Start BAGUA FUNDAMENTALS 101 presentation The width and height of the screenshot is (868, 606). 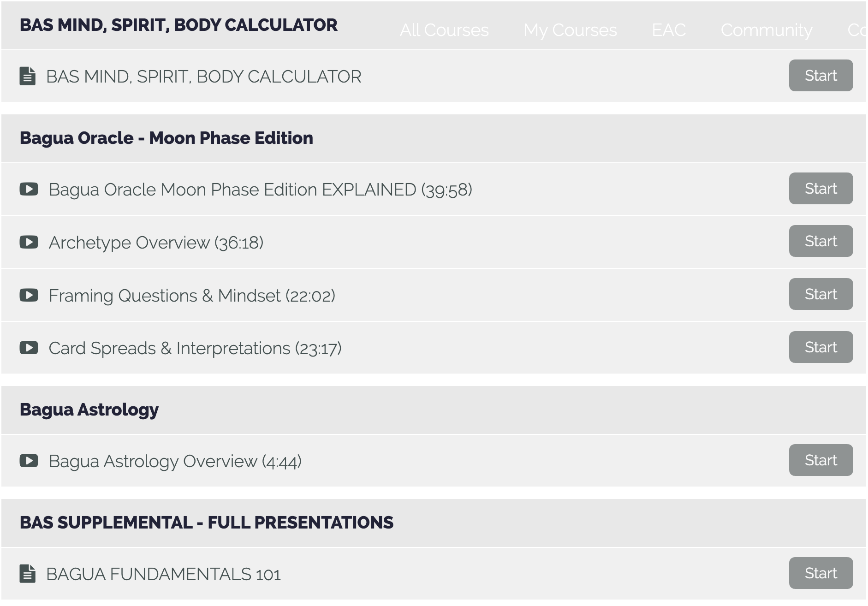point(820,573)
